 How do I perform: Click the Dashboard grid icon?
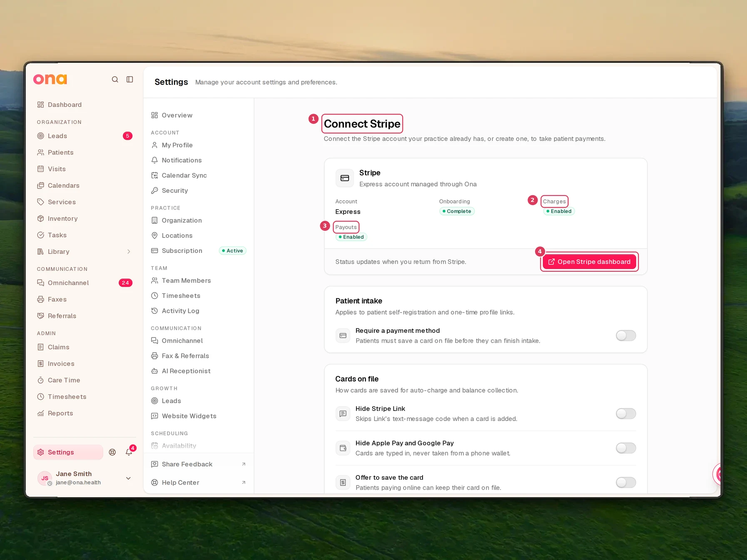click(x=40, y=105)
